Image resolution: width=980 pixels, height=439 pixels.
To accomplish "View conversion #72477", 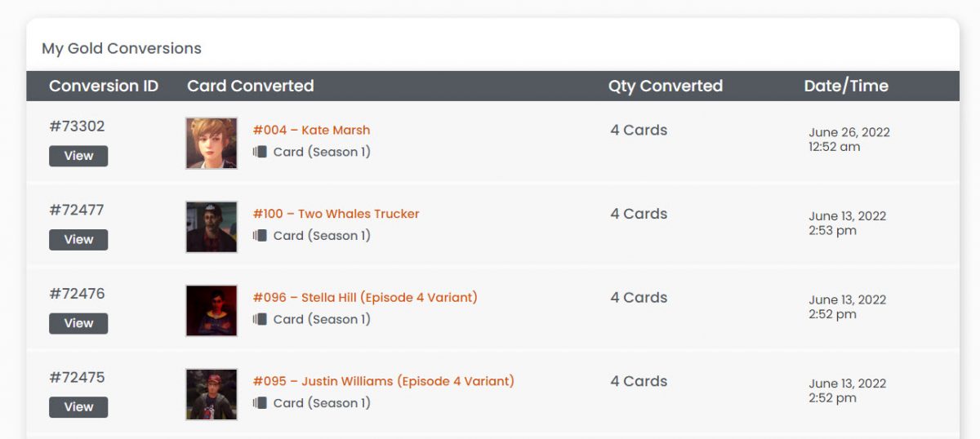I will 78,240.
